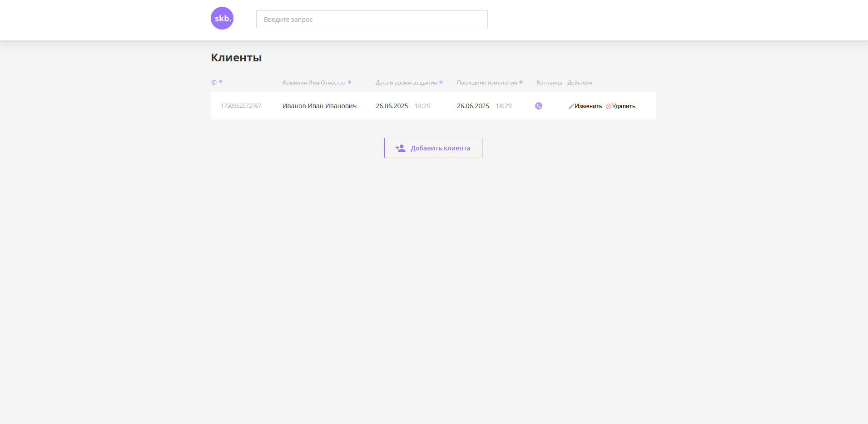Click the Введите запрос search field

(x=372, y=19)
